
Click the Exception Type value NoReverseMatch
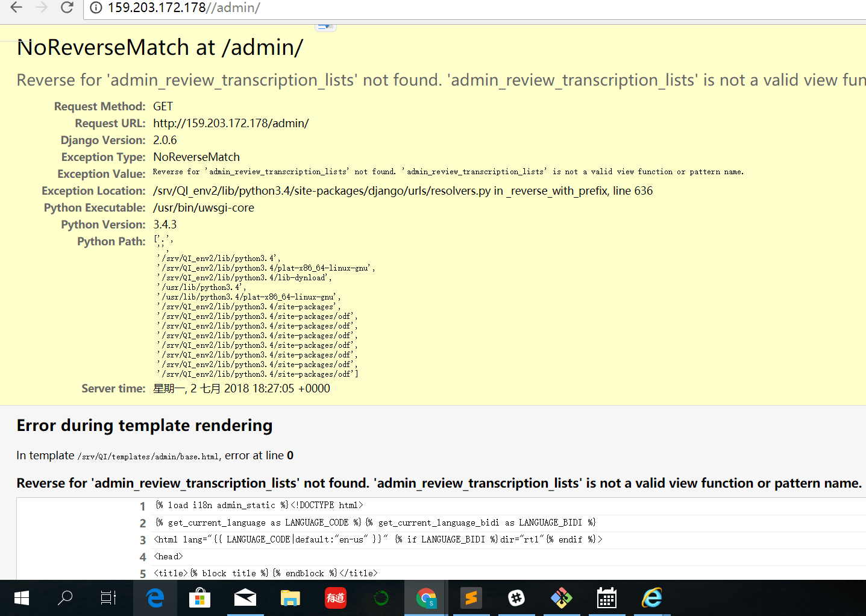tap(196, 157)
